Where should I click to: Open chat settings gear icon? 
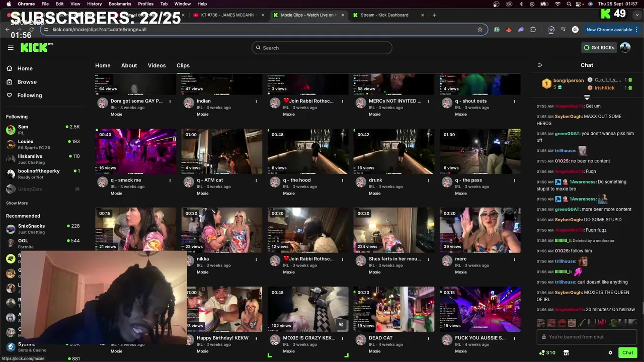[610, 353]
